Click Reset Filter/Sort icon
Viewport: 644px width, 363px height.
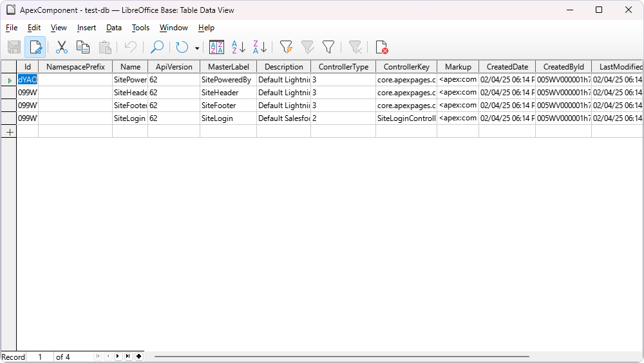[355, 47]
